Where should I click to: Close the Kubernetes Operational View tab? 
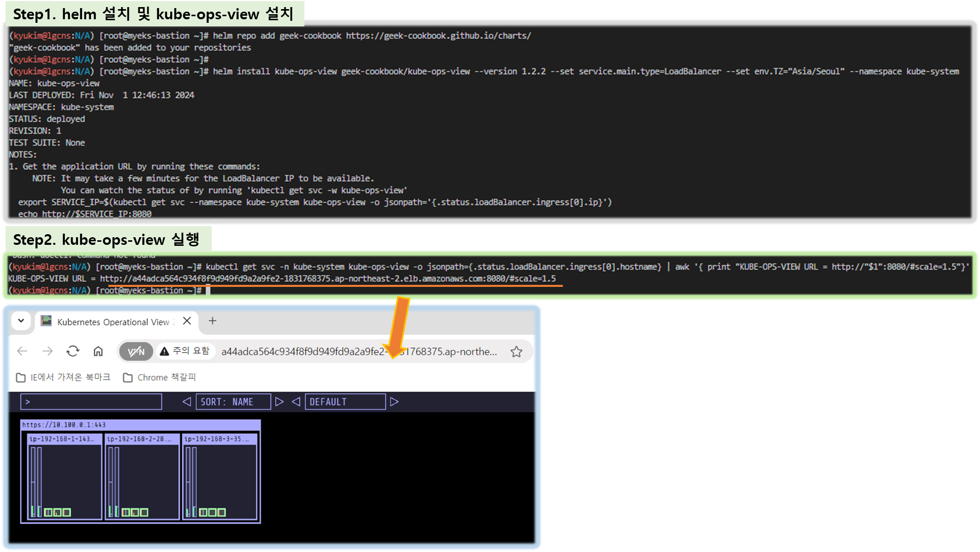pyautogui.click(x=187, y=321)
